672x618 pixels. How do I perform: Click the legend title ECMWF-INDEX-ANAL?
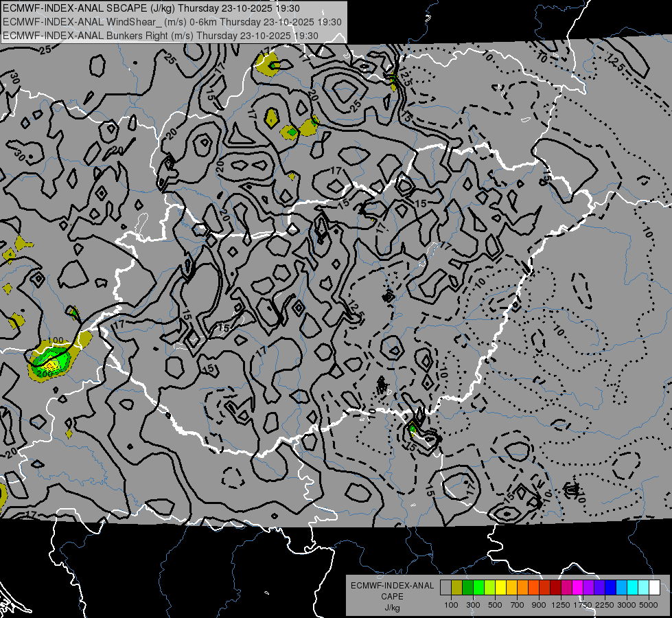pyautogui.click(x=392, y=586)
